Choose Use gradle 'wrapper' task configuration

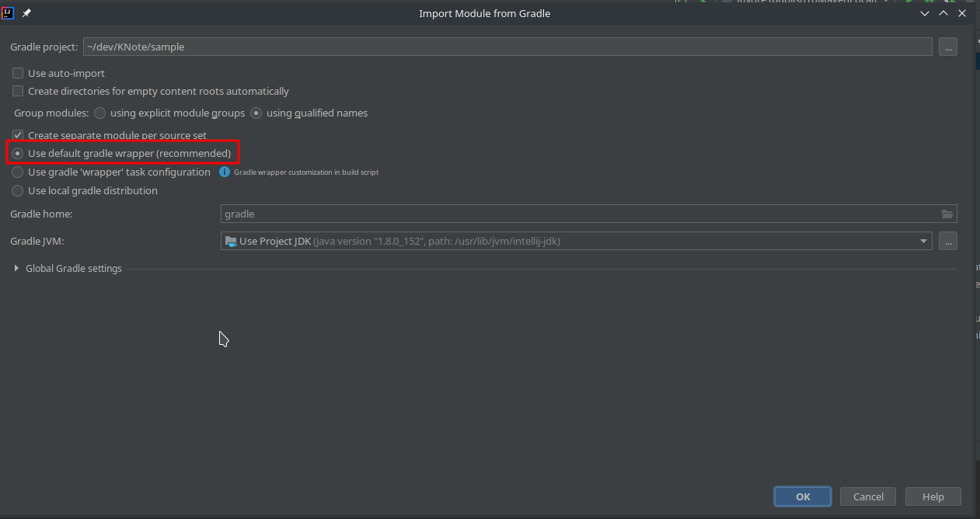pyautogui.click(x=17, y=172)
